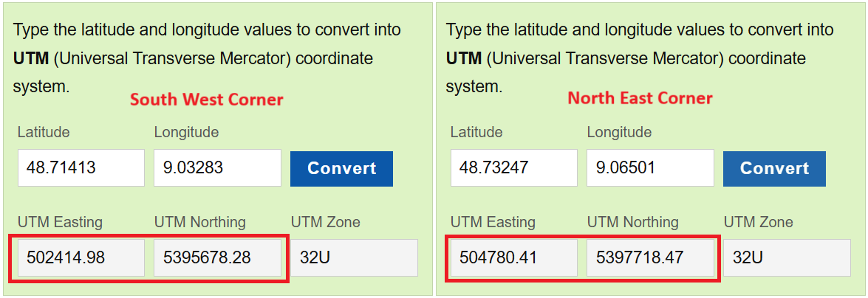868x298 pixels.
Task: Click the Longitude box showing 9.06501
Action: point(650,168)
